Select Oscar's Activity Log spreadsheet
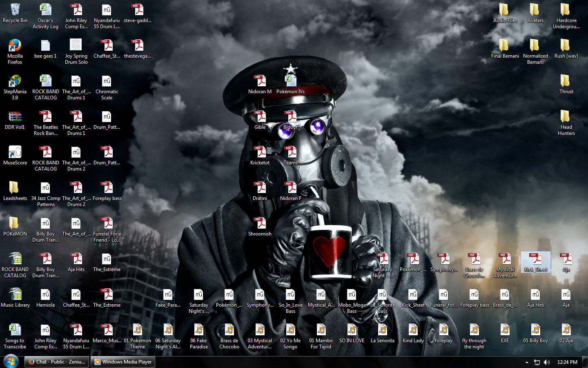The width and height of the screenshot is (588, 368). tap(45, 16)
